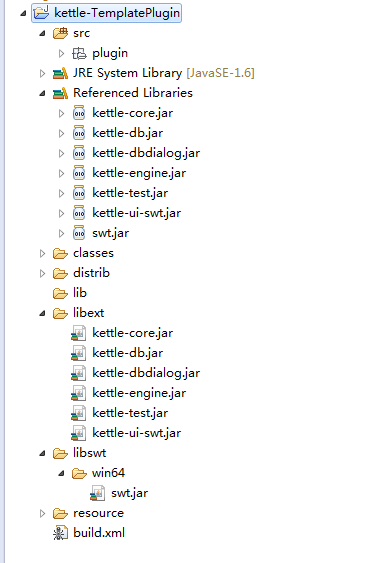Select JRE System Library [JavaSE-1.6] label
This screenshot has width=385, height=563.
pos(164,73)
